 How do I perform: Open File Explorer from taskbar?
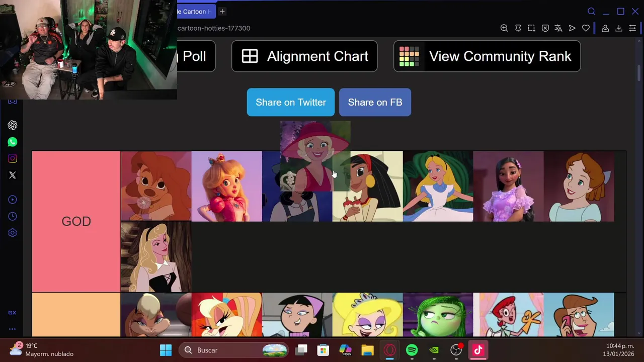367,350
